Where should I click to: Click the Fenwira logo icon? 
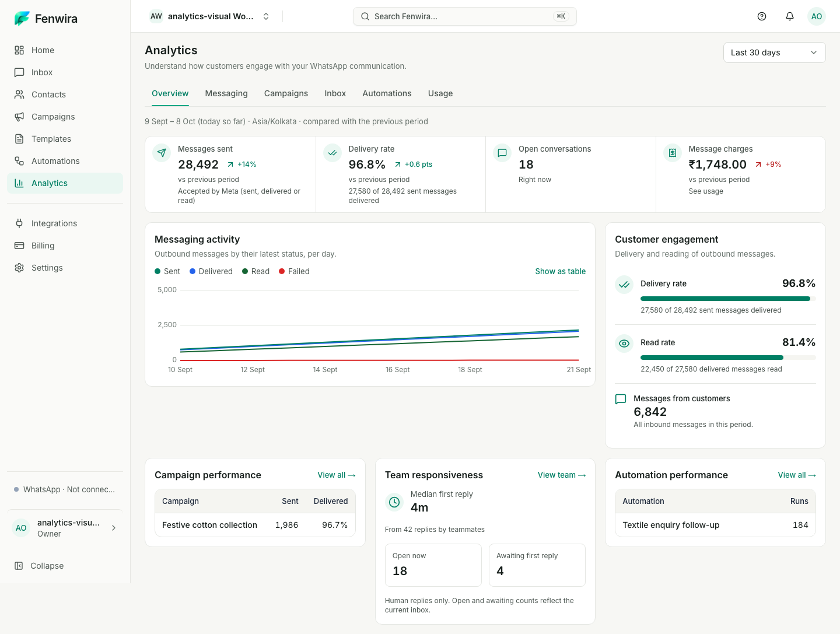point(22,19)
